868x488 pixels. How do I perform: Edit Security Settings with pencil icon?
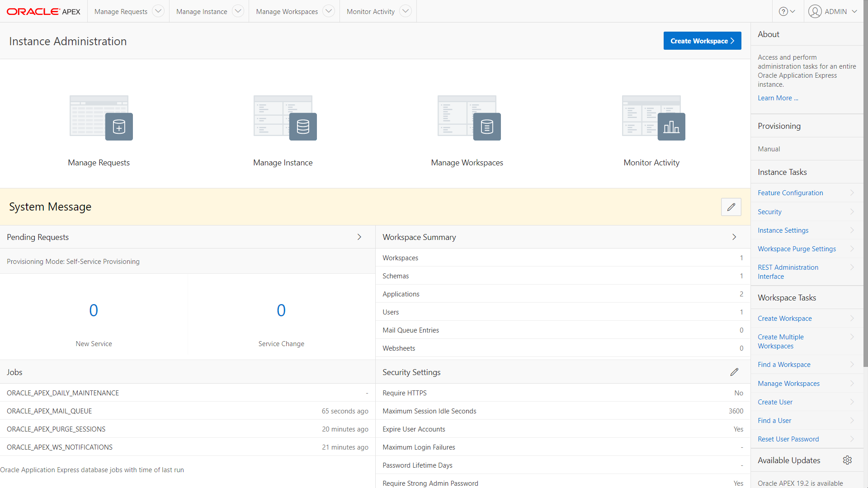734,372
